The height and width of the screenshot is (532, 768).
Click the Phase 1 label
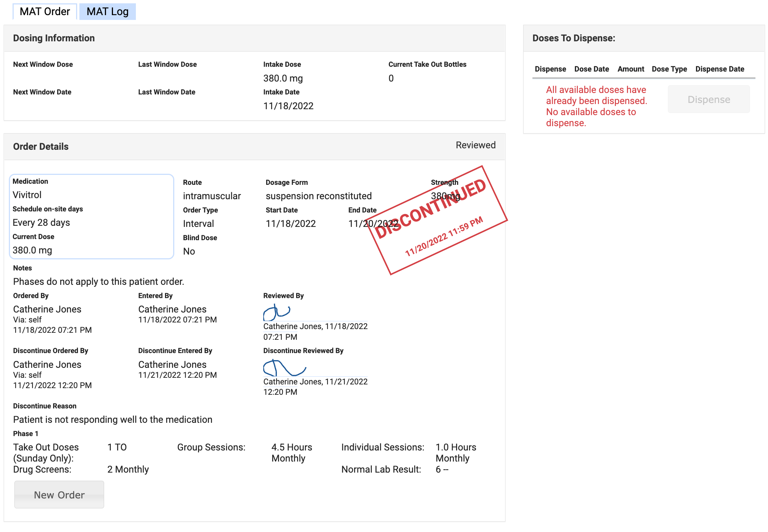[x=26, y=433]
